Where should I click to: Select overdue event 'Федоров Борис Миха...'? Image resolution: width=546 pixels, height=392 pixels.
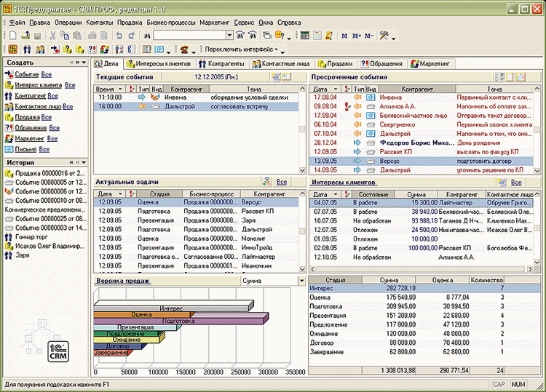coord(421,143)
